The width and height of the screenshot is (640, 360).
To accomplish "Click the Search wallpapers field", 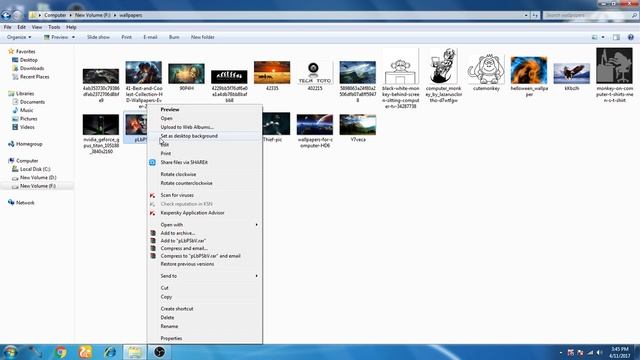I will tap(590, 15).
